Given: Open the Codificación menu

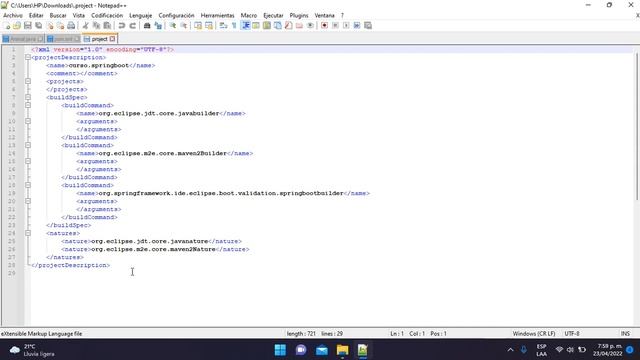Looking at the screenshot, I should coord(107,16).
